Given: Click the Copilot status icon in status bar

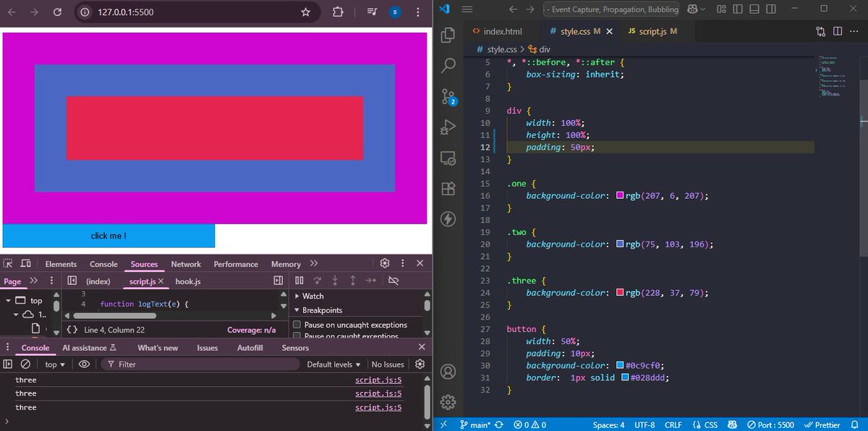Looking at the screenshot, I should pyautogui.click(x=731, y=424).
